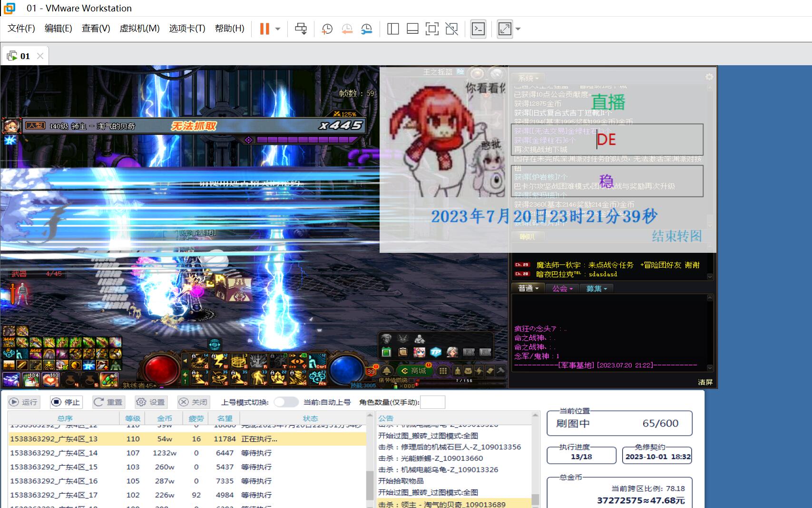
Task: Select row 1538363292_广东4区_14
Action: coord(187,453)
